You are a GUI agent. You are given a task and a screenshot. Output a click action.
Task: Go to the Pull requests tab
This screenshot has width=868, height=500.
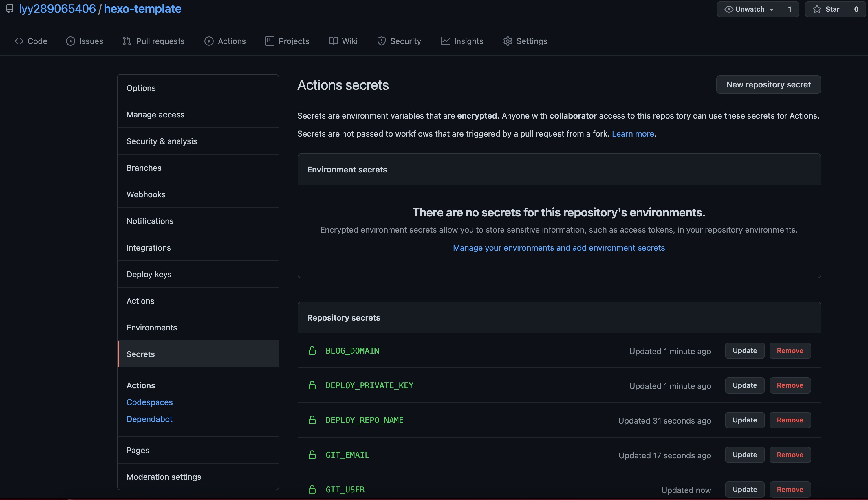click(x=154, y=41)
